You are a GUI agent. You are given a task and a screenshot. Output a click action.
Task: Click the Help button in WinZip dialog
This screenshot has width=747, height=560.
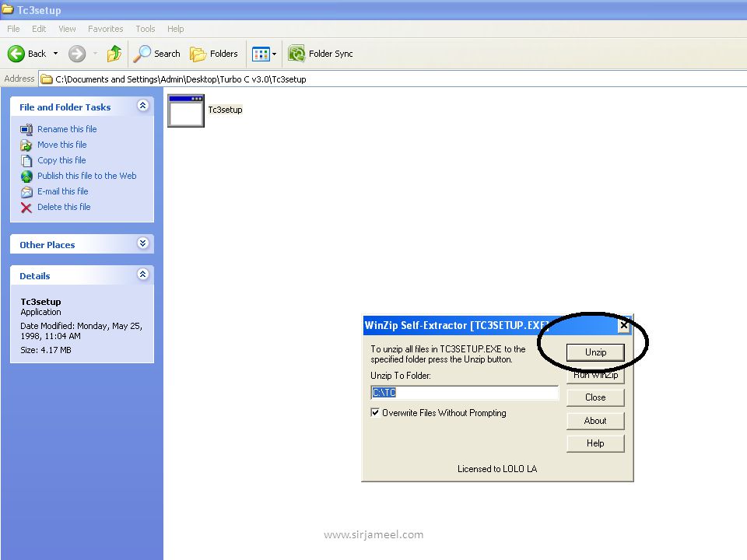pyautogui.click(x=595, y=443)
